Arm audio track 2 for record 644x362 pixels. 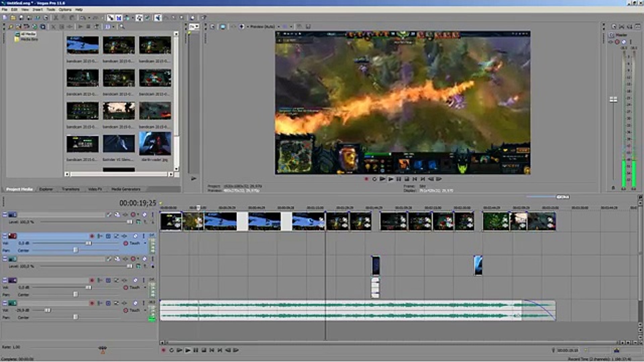(92, 236)
